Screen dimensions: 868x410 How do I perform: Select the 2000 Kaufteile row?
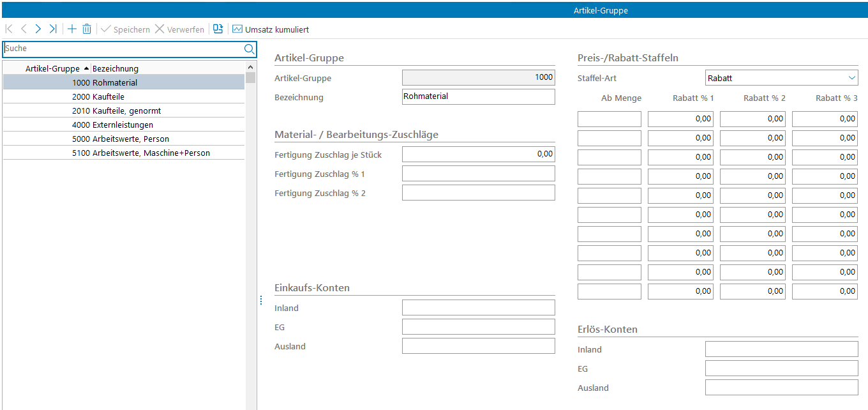click(124, 96)
